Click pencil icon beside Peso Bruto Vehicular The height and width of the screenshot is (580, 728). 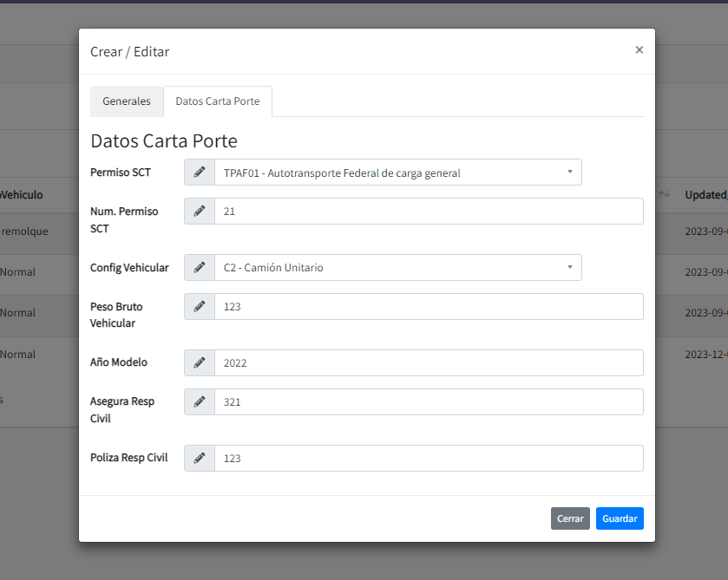200,307
